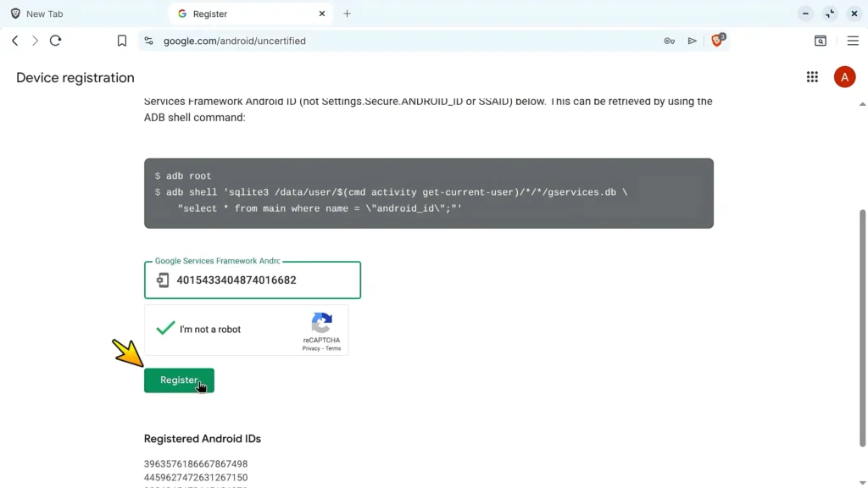Select the Register tab

tap(250, 14)
